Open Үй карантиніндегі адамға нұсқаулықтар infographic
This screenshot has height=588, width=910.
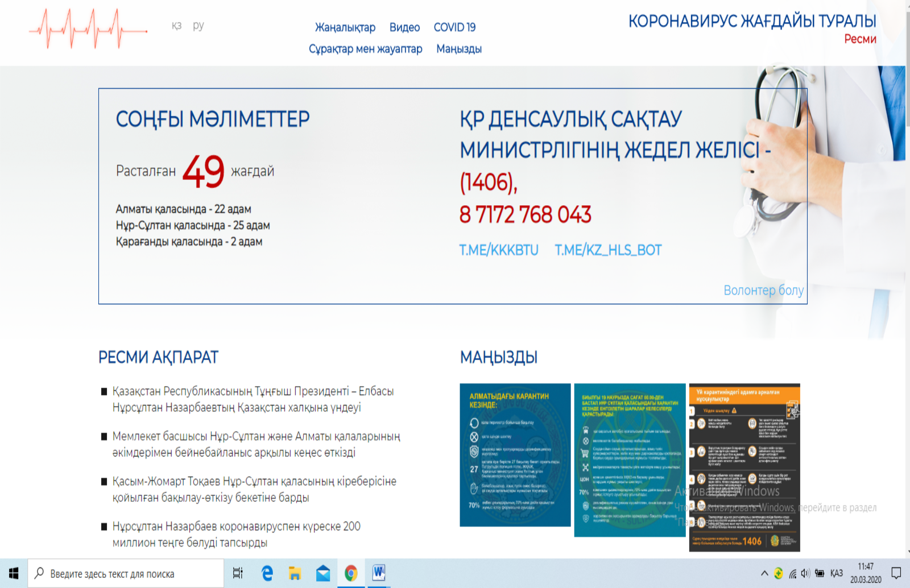(x=744, y=467)
